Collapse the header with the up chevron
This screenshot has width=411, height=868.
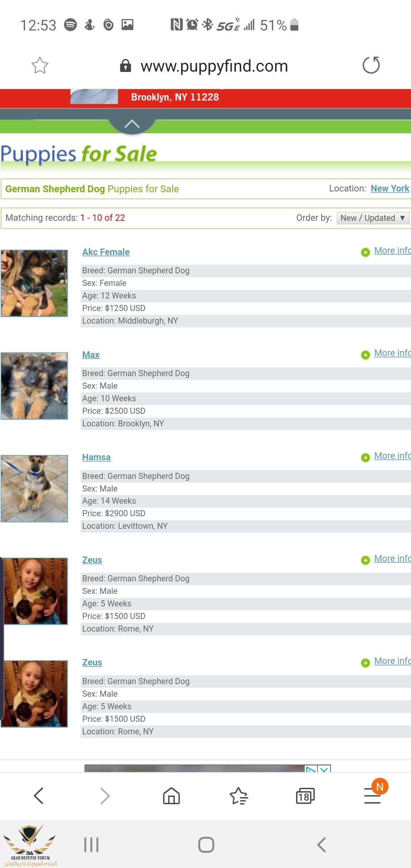click(132, 124)
